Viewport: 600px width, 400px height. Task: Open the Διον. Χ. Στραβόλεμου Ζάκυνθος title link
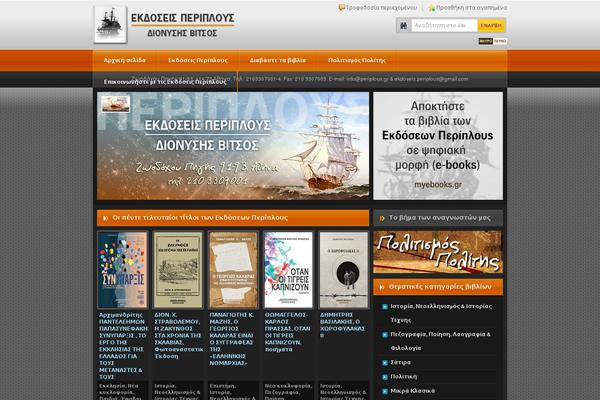[x=178, y=335]
